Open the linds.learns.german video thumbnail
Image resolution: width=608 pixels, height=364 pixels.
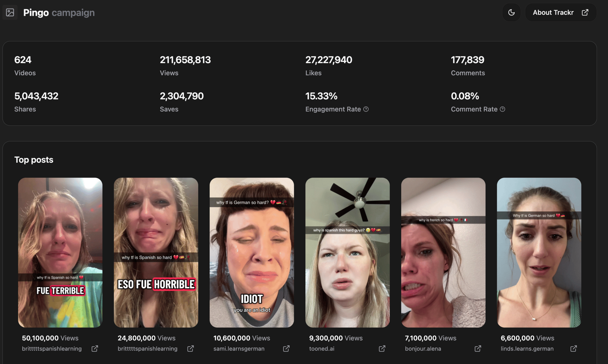[539, 252]
